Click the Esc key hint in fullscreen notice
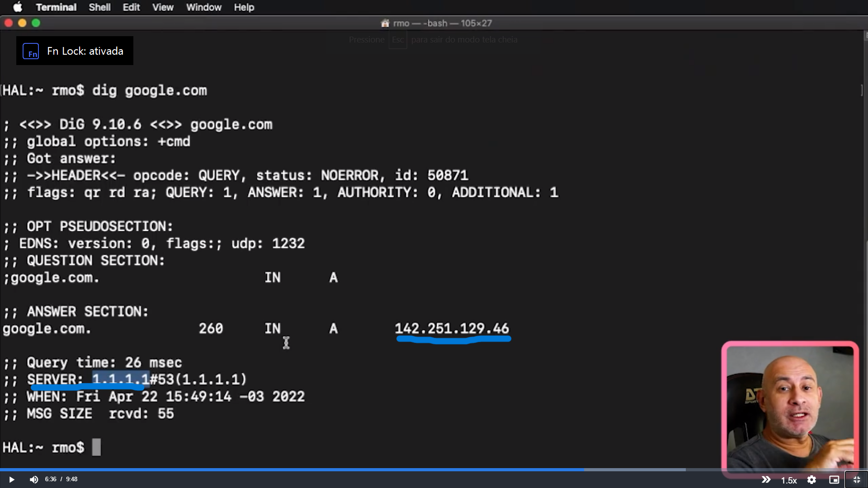 tap(398, 40)
